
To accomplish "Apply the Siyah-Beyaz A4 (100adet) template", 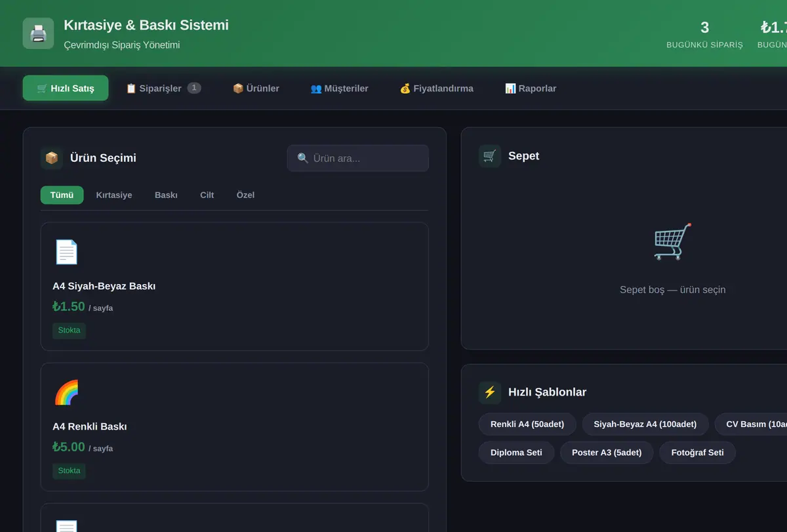I will 645,424.
